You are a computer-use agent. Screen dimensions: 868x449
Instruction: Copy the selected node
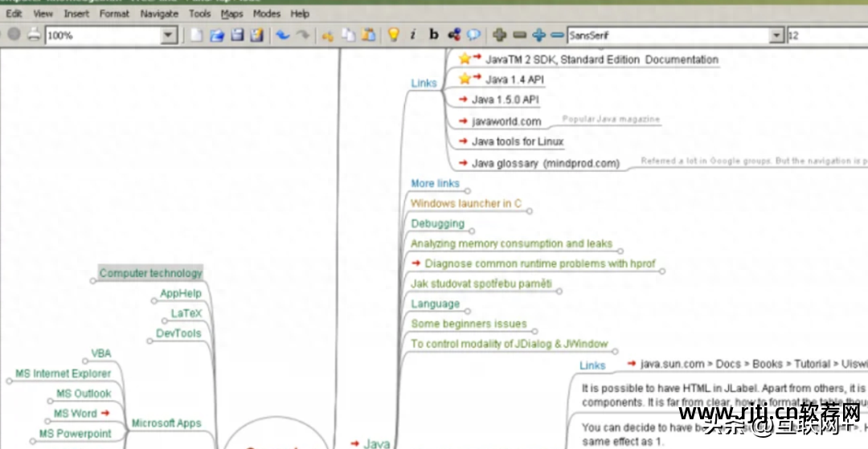(x=348, y=35)
